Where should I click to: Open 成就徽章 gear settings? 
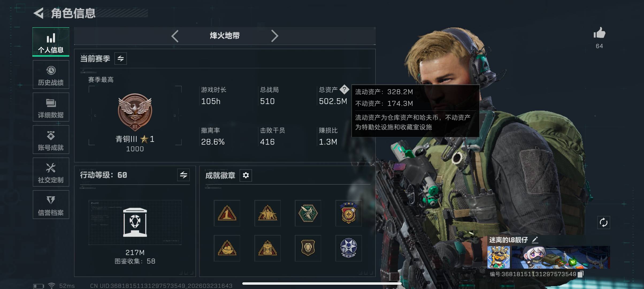coord(246,175)
